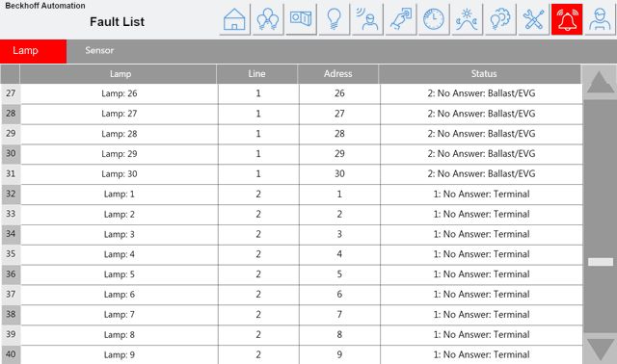Viewport: 617px width, 364px height.
Task: Open the bulb with gear settings icon
Action: coord(500,19)
